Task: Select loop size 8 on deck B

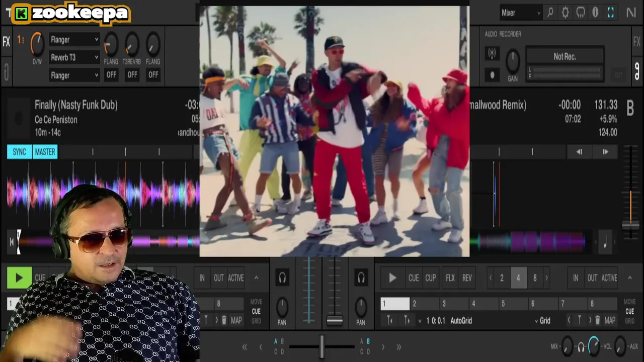Action: coord(535,278)
